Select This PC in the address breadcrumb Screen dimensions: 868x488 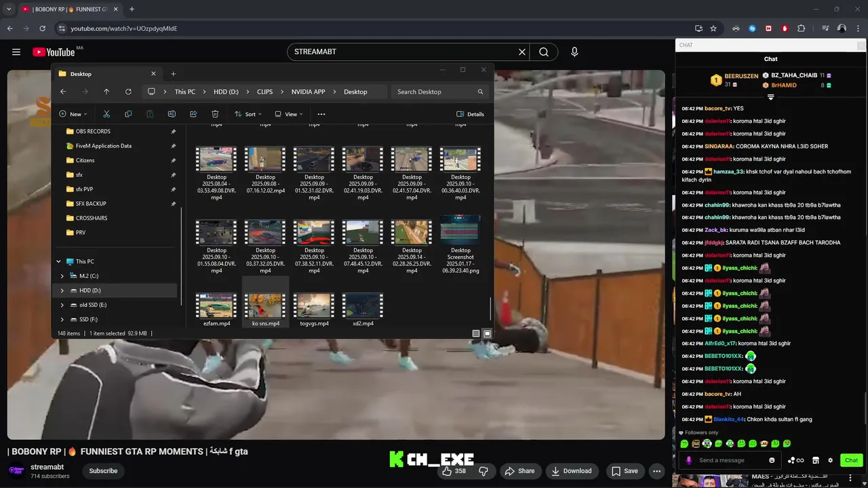click(x=184, y=91)
